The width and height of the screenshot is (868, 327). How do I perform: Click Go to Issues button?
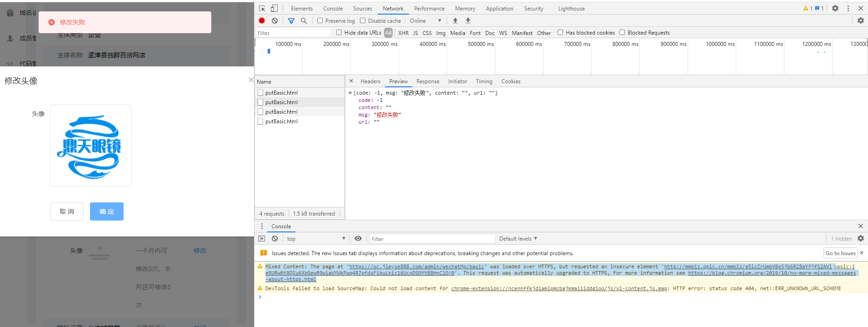(841, 253)
